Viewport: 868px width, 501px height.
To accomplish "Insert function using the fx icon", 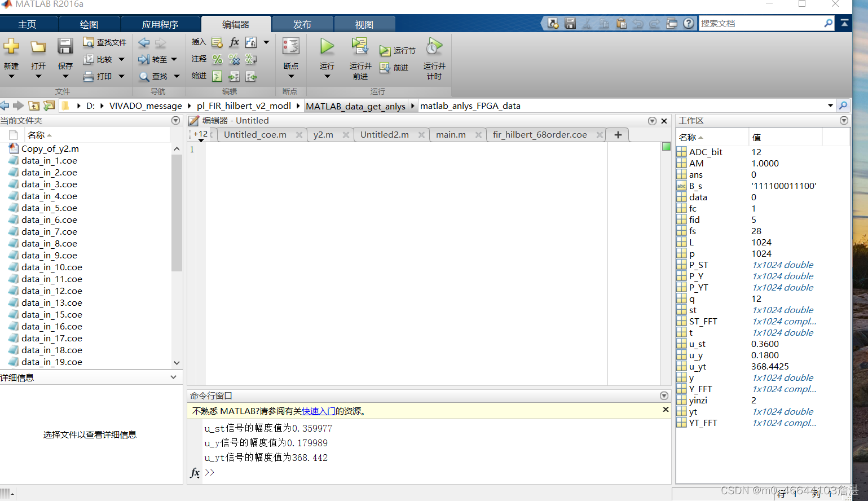I will tap(234, 42).
